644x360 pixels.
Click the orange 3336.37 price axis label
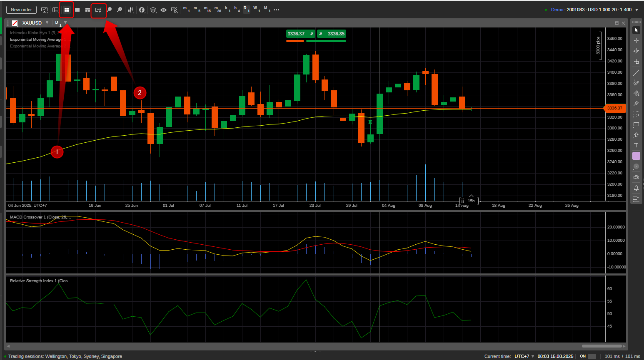(x=615, y=108)
